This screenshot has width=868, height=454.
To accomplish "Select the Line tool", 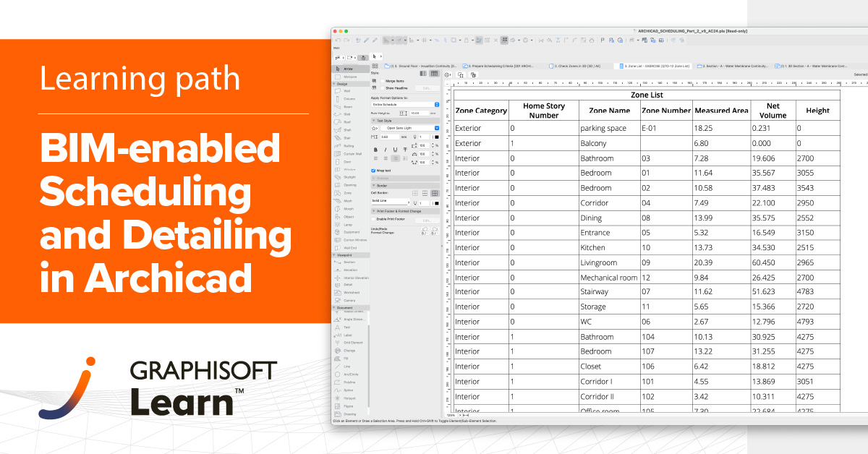I will [x=349, y=367].
